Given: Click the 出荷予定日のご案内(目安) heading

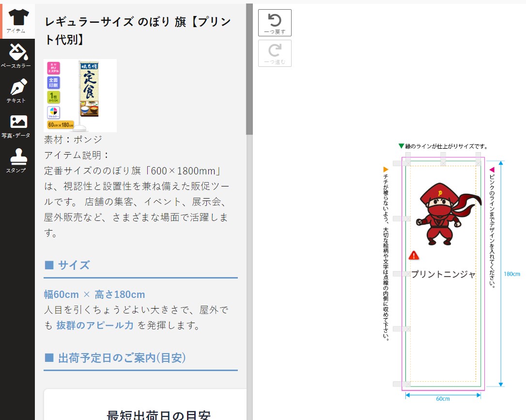Looking at the screenshot, I should (115, 358).
